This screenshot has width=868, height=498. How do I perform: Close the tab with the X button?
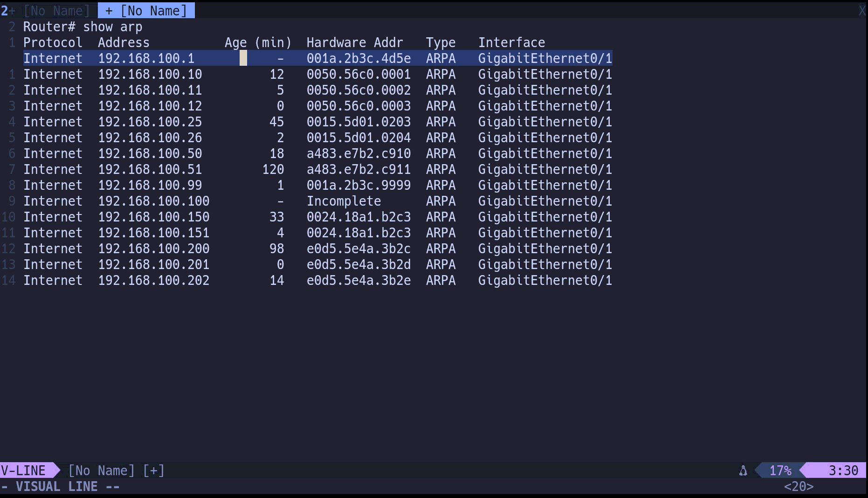click(x=862, y=11)
